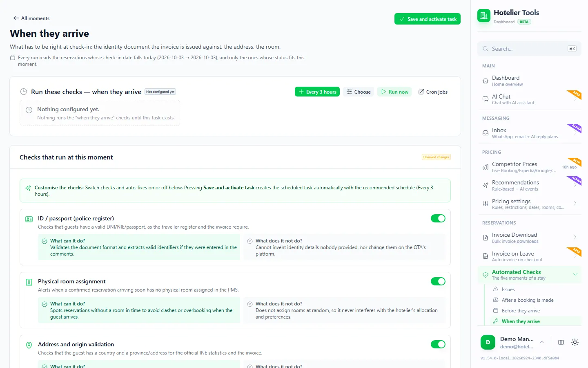Image resolution: width=588 pixels, height=368 pixels.
Task: Click the Address and origin location pin icon
Action: pos(29,345)
